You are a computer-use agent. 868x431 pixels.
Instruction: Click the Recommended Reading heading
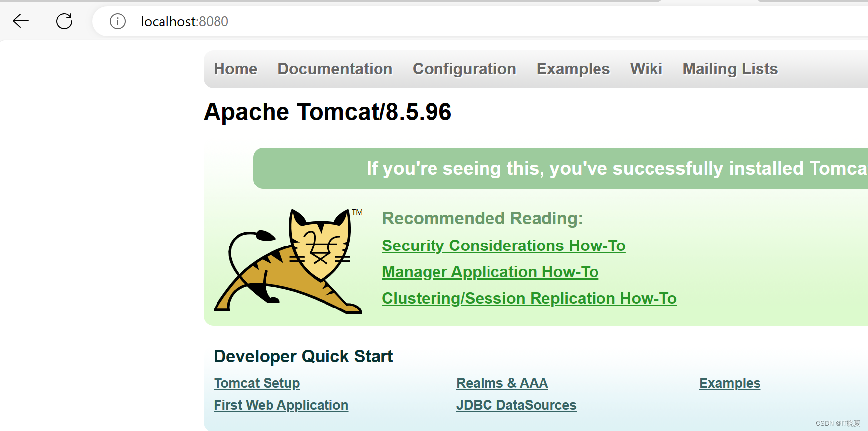pyautogui.click(x=483, y=218)
